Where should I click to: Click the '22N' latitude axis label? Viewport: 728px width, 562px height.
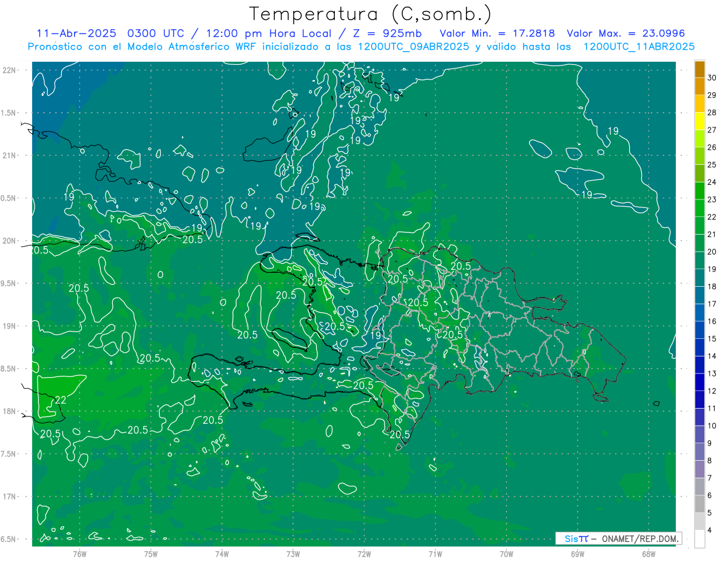click(x=10, y=70)
